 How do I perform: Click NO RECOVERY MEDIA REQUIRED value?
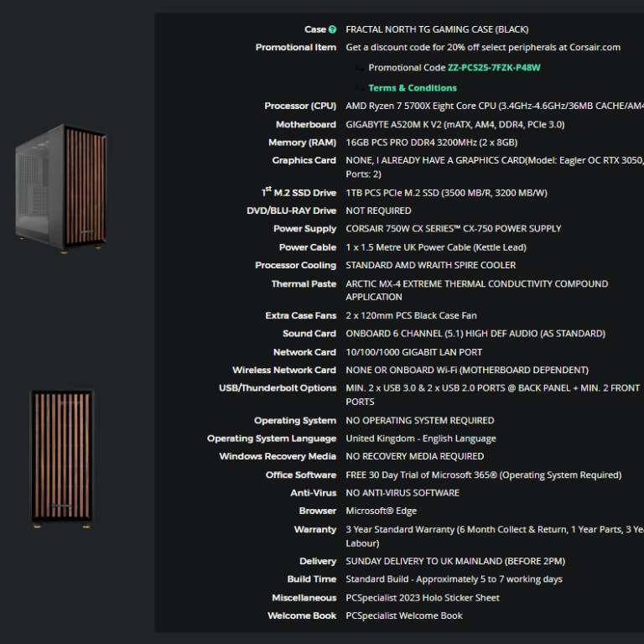[x=415, y=456]
